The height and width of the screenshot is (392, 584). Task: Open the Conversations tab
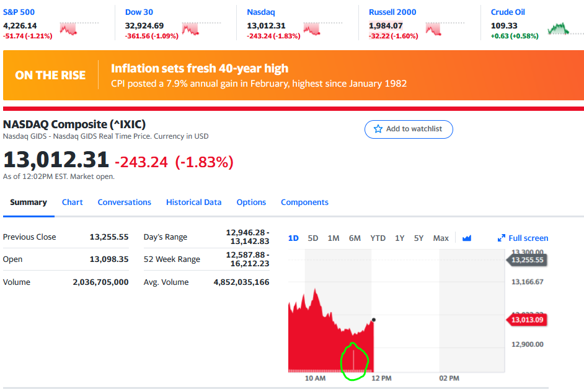coord(125,203)
